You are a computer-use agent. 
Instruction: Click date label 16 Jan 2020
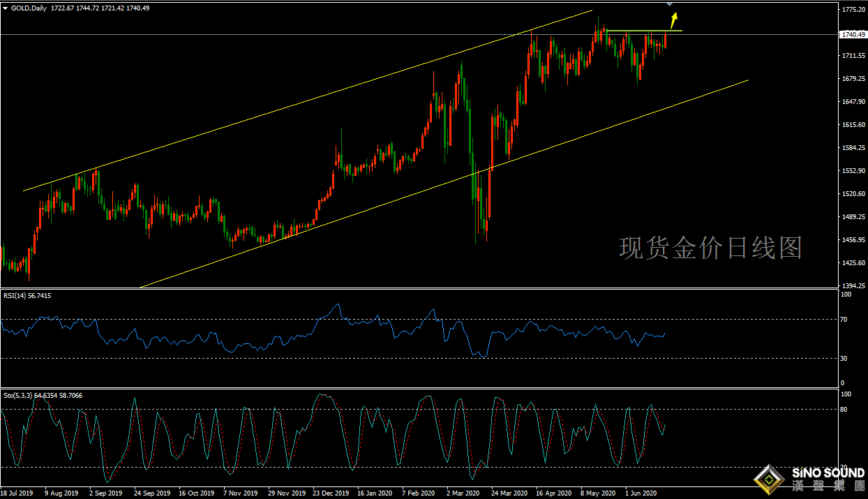tap(375, 493)
